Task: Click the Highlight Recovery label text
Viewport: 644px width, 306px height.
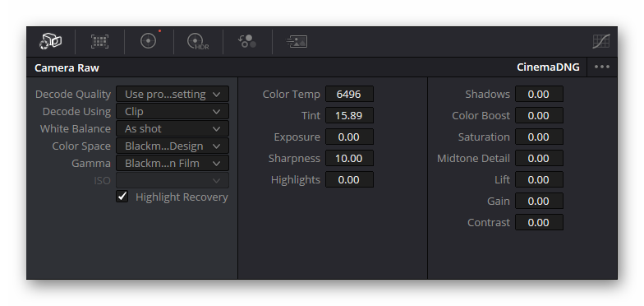Action: [x=182, y=197]
